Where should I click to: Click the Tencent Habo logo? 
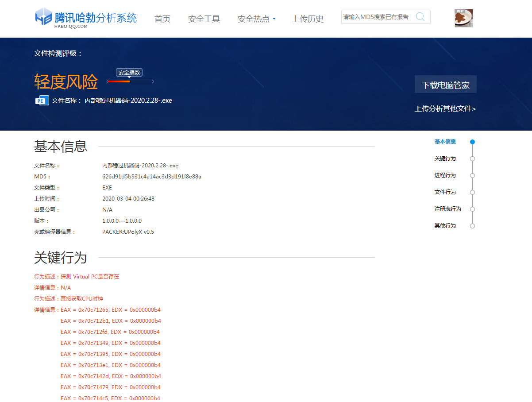(86, 18)
